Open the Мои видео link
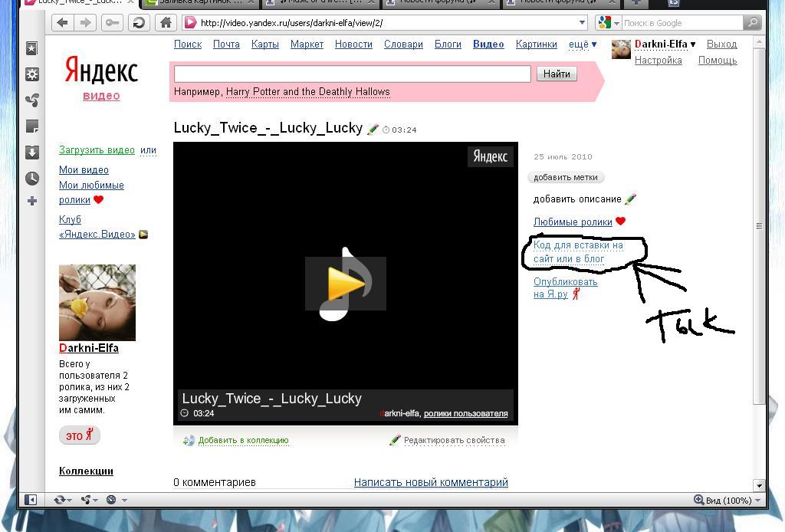Viewport: 785px width, 532px height. [x=84, y=169]
